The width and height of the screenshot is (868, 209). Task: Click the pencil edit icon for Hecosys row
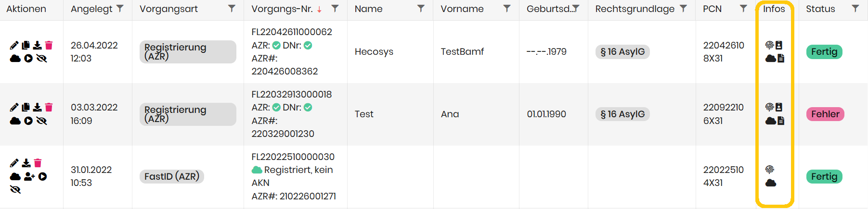point(14,45)
